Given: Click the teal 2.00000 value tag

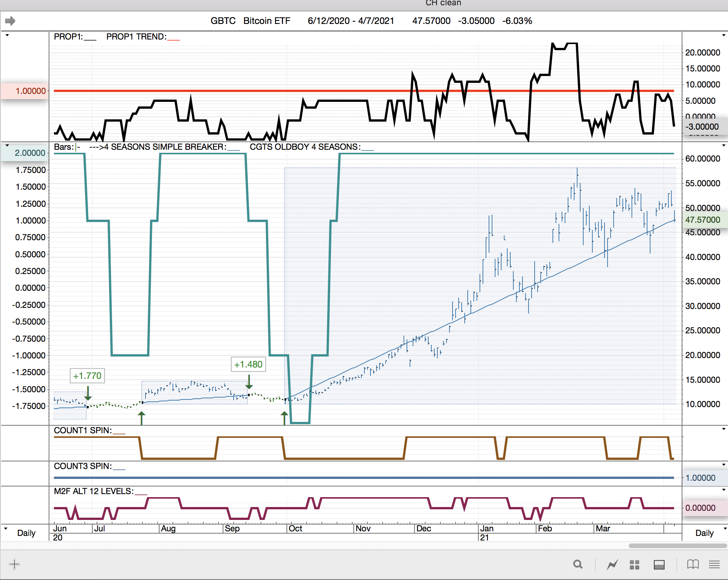Looking at the screenshot, I should pyautogui.click(x=25, y=153).
